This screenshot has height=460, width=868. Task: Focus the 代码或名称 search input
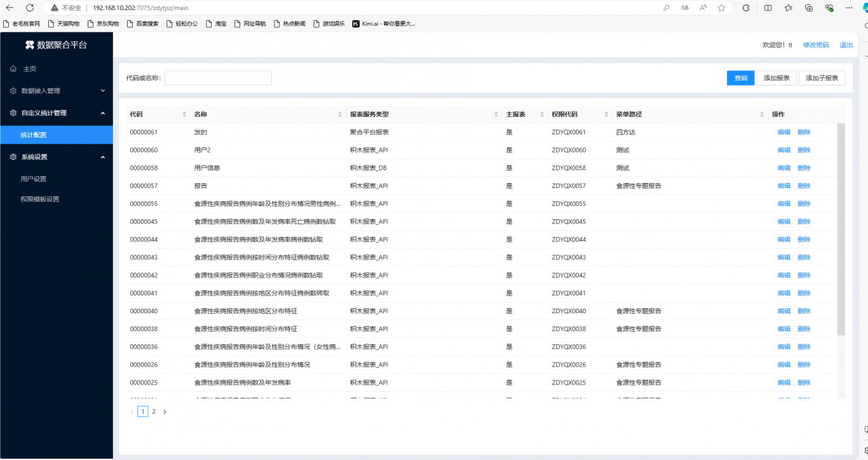[x=218, y=78]
